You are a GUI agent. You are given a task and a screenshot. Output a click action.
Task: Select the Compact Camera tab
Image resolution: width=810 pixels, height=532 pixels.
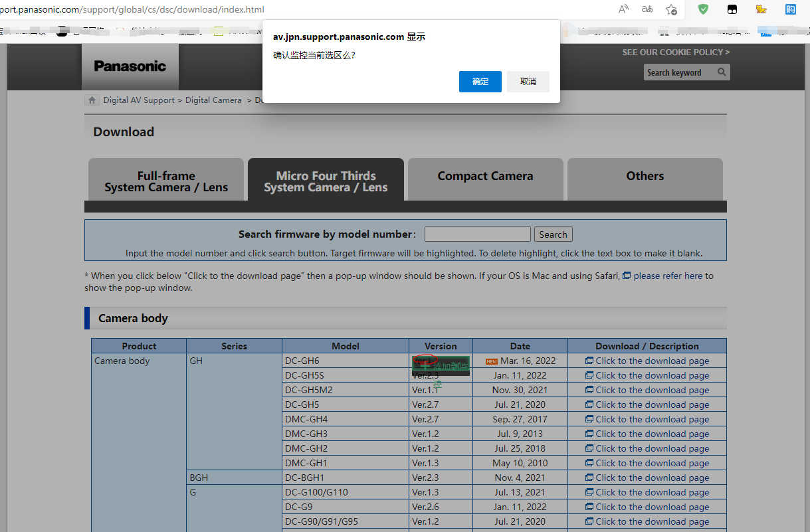point(485,176)
